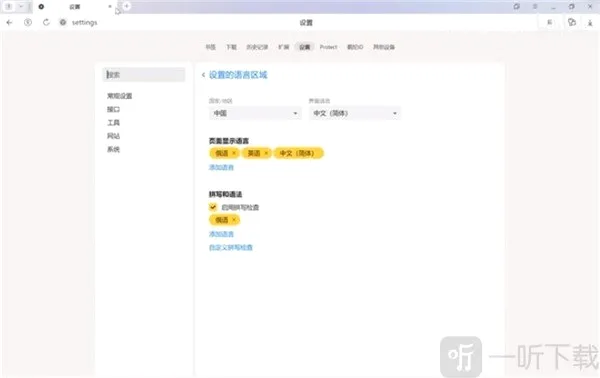Open the Protect tab
The width and height of the screenshot is (600, 378).
(x=328, y=47)
